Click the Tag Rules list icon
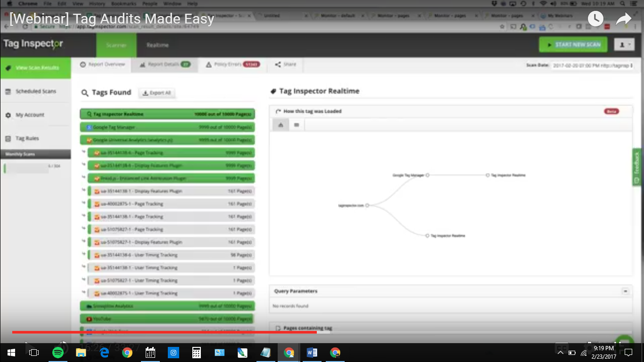 8,139
